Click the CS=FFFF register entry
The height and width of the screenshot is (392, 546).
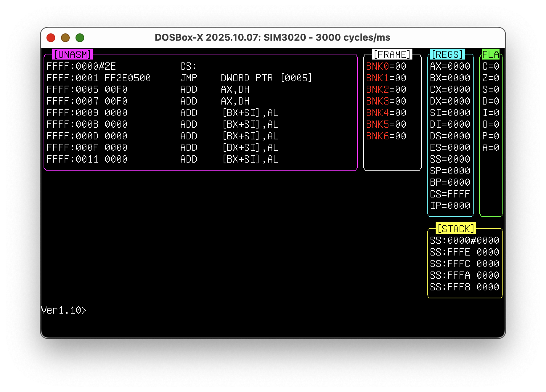pyautogui.click(x=450, y=194)
